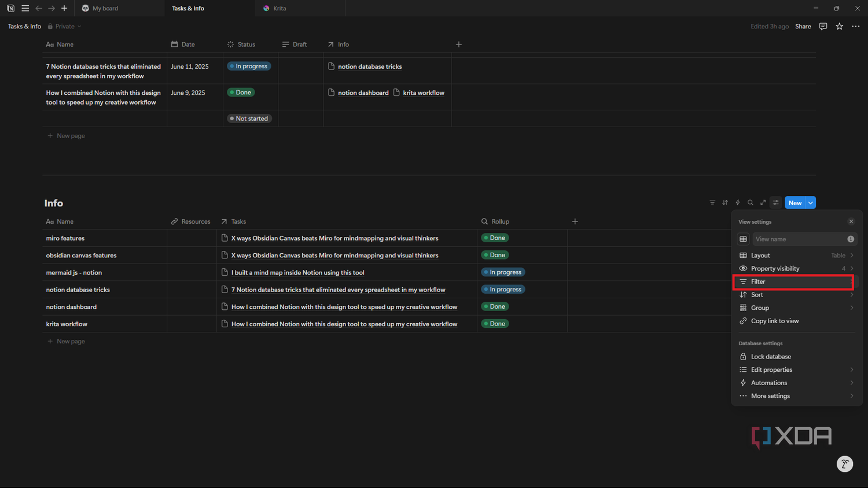Open the New button dropdown arrow

click(x=811, y=203)
